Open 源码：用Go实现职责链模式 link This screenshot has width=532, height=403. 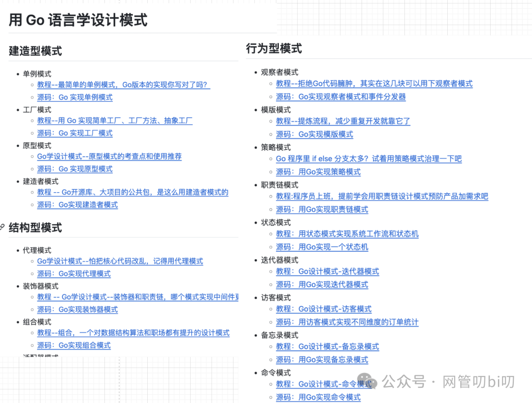click(322, 210)
